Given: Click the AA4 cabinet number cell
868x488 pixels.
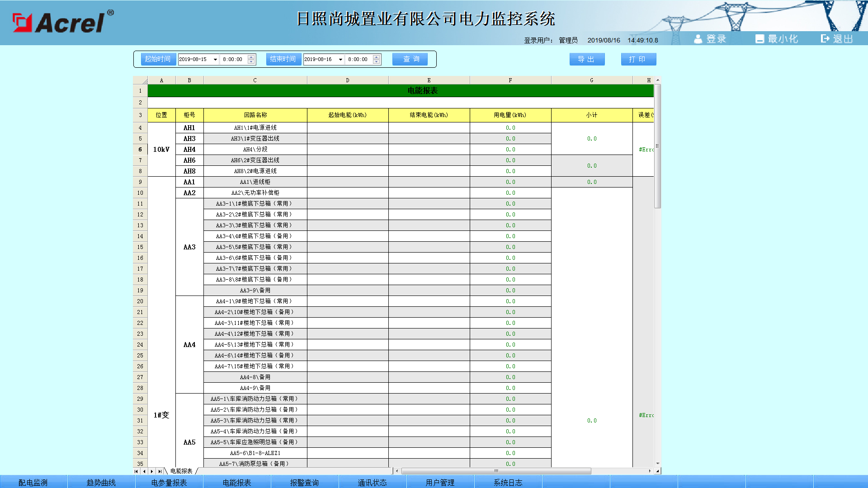Looking at the screenshot, I should tap(189, 345).
